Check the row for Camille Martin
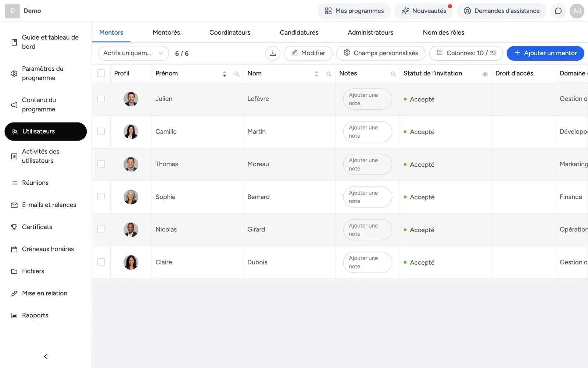Image resolution: width=588 pixels, height=368 pixels. [x=101, y=131]
